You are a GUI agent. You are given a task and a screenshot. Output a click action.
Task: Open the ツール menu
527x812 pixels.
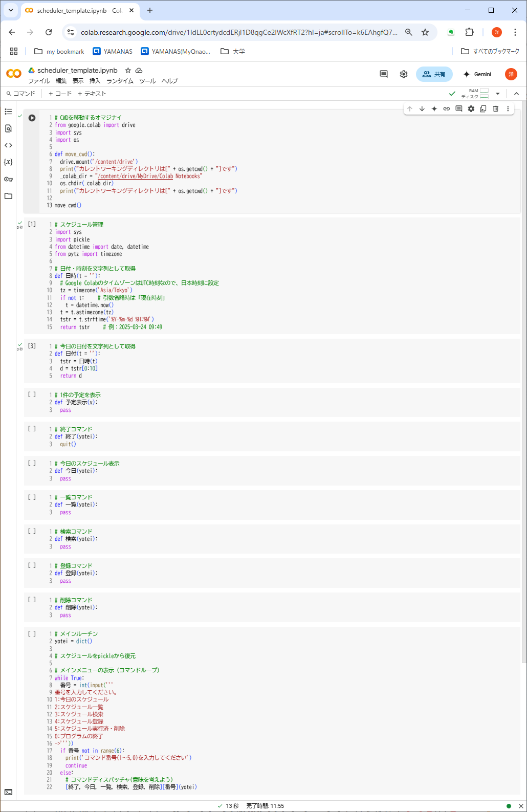click(x=147, y=81)
